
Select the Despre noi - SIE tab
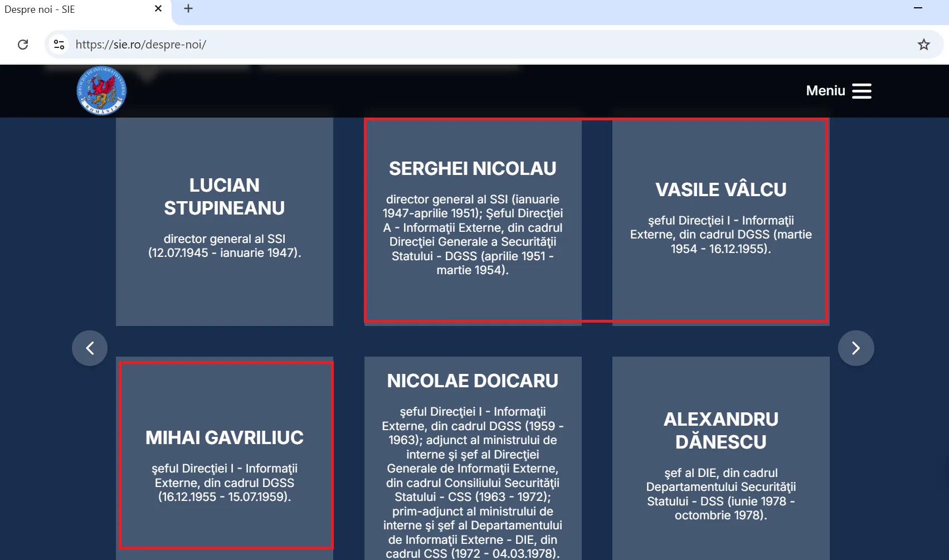[x=78, y=9]
